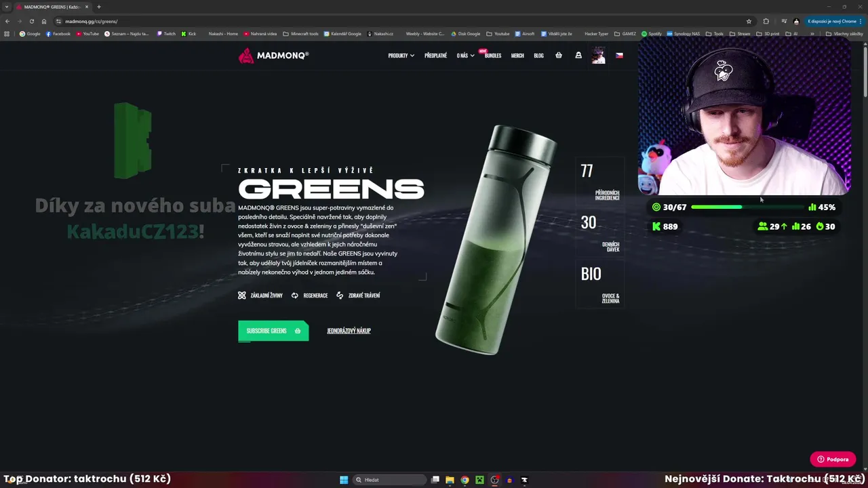Open the Chrome profile avatar
Screen dimensions: 868x488
pyautogui.click(x=796, y=21)
